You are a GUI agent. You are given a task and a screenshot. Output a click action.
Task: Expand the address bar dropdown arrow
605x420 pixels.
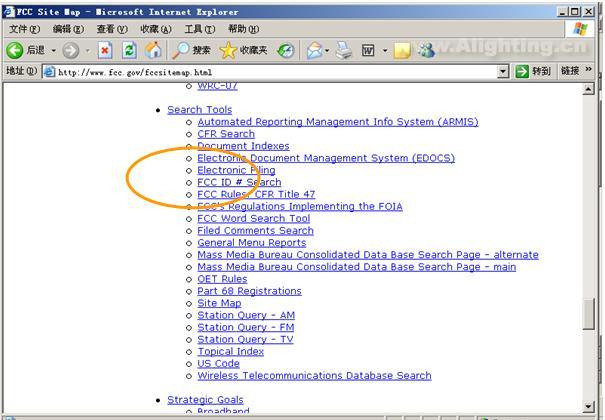pyautogui.click(x=503, y=72)
